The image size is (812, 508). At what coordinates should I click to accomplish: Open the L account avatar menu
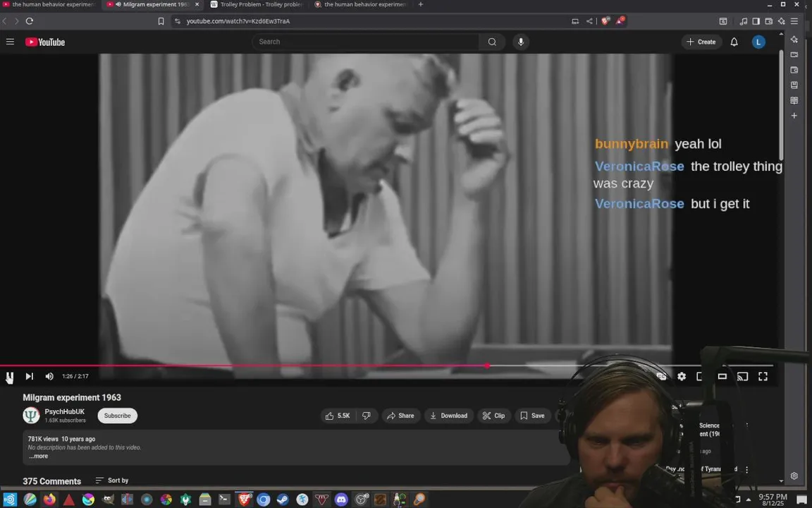pos(758,42)
